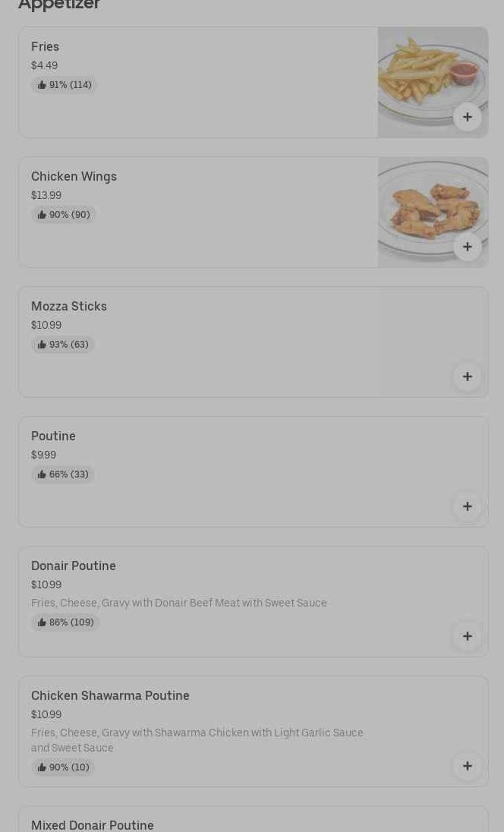
Task: Open the Mixed Donair Poutine item
Action: (93, 825)
